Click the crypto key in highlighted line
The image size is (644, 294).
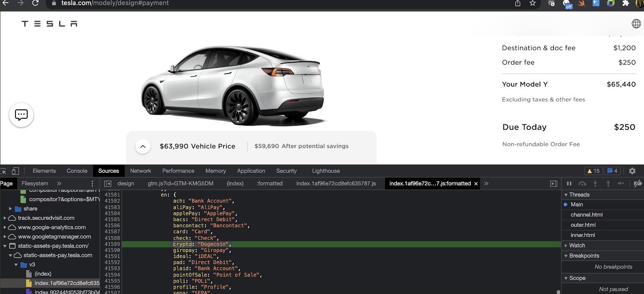point(182,244)
